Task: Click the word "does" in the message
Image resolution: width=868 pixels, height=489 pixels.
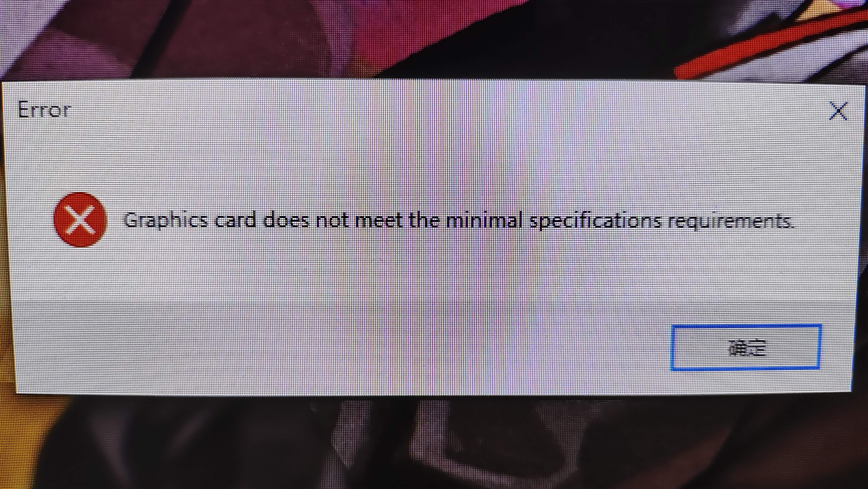Action: tap(286, 220)
